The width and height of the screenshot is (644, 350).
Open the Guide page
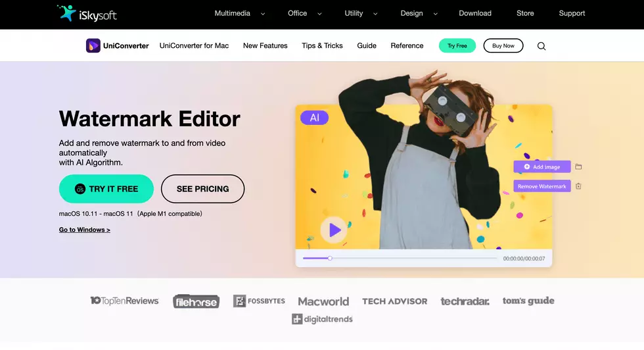[x=367, y=45]
